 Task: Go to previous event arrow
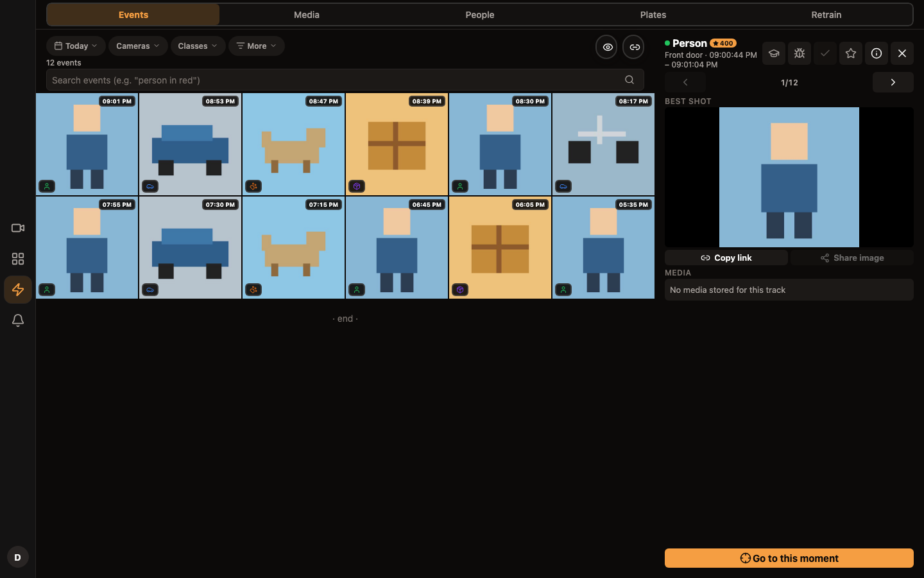coord(685,82)
